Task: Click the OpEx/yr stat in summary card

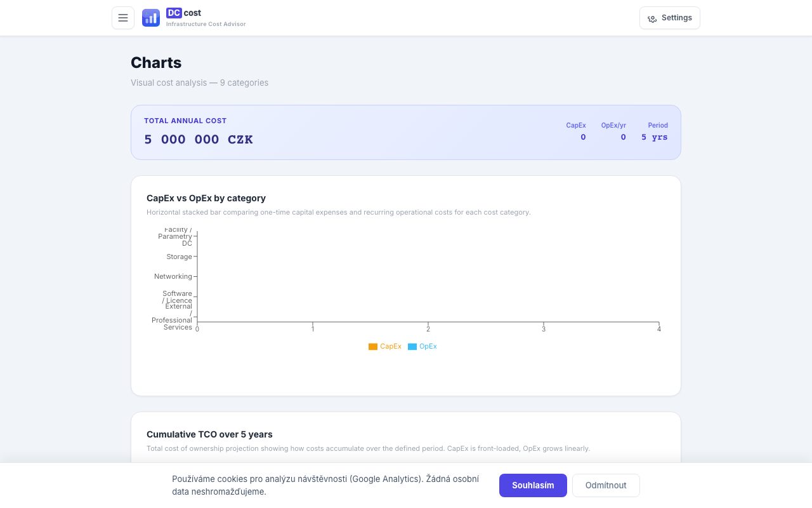Action: [613, 132]
